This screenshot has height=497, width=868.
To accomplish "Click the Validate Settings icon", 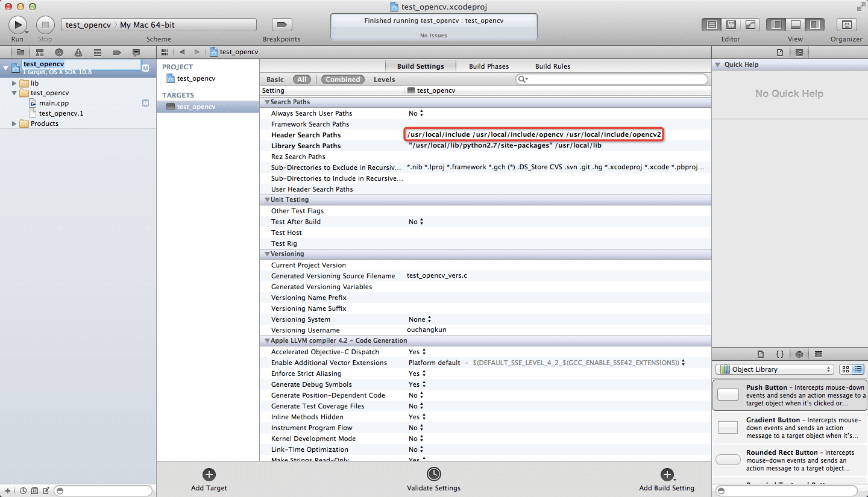I will pyautogui.click(x=433, y=474).
